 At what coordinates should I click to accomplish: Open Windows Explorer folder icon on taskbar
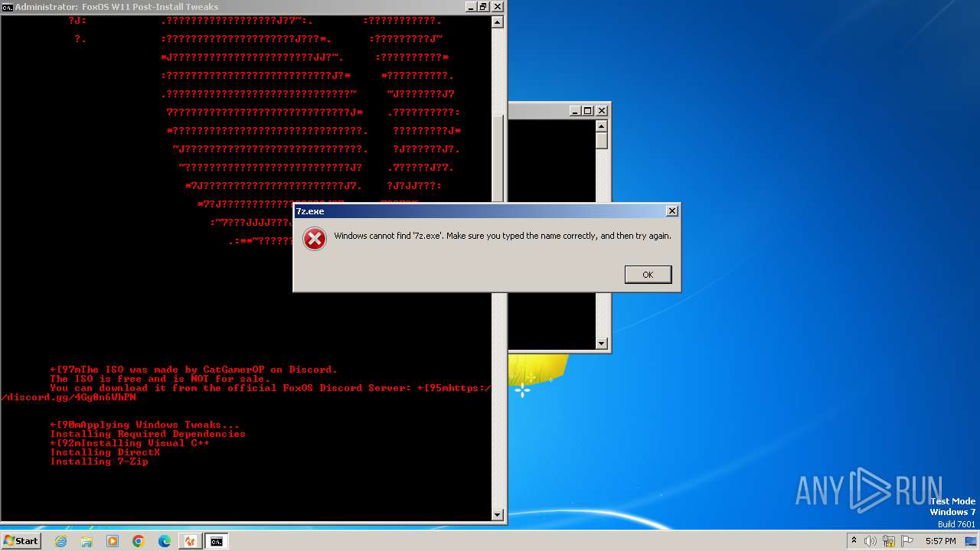[87, 541]
